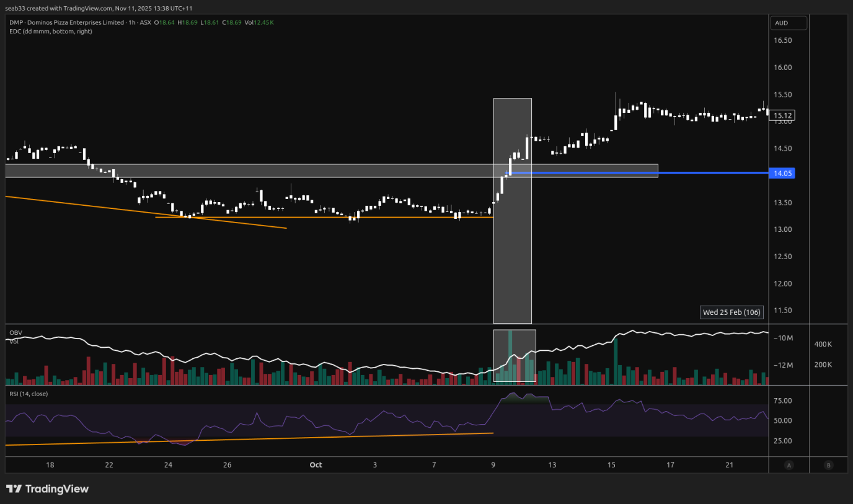Select the EDC indicator legend

click(x=50, y=31)
